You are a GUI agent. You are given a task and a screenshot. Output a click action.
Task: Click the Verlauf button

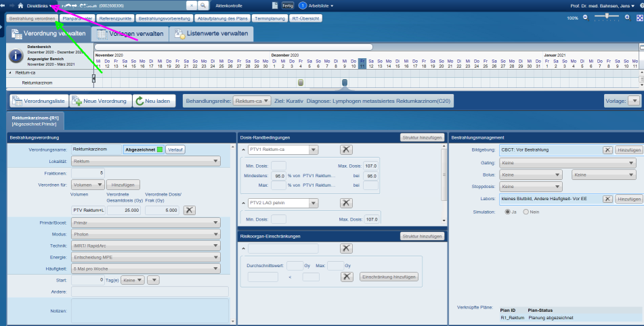pos(175,149)
